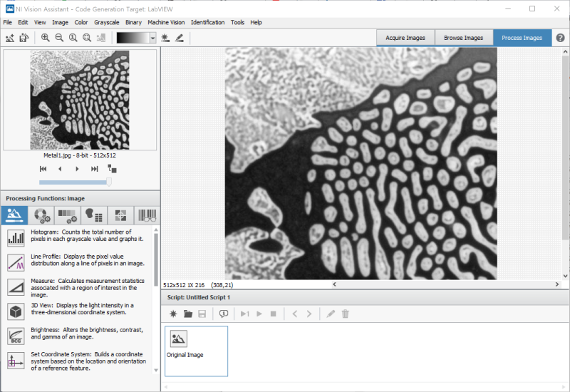The image size is (570, 392).
Task: Select the Binary processing functions icon
Action: point(93,215)
